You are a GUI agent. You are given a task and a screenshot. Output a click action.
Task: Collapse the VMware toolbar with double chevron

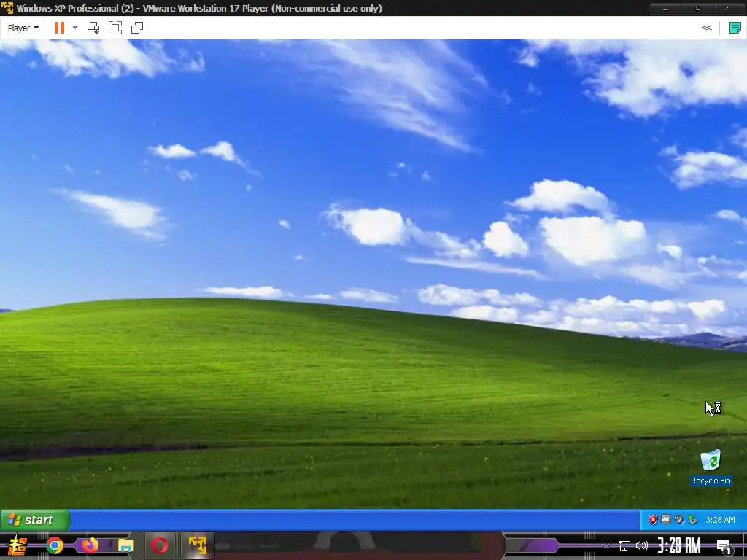(x=707, y=28)
